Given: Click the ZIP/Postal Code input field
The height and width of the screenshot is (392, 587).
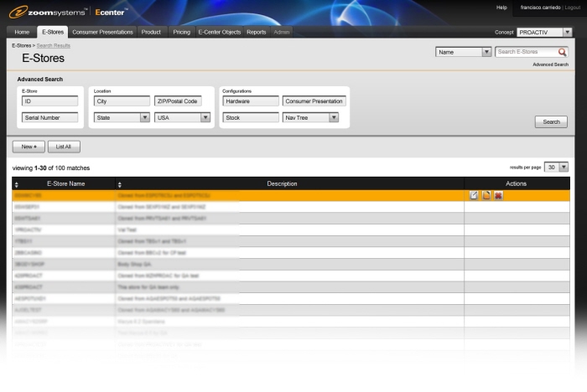Looking at the screenshot, I should coord(178,101).
